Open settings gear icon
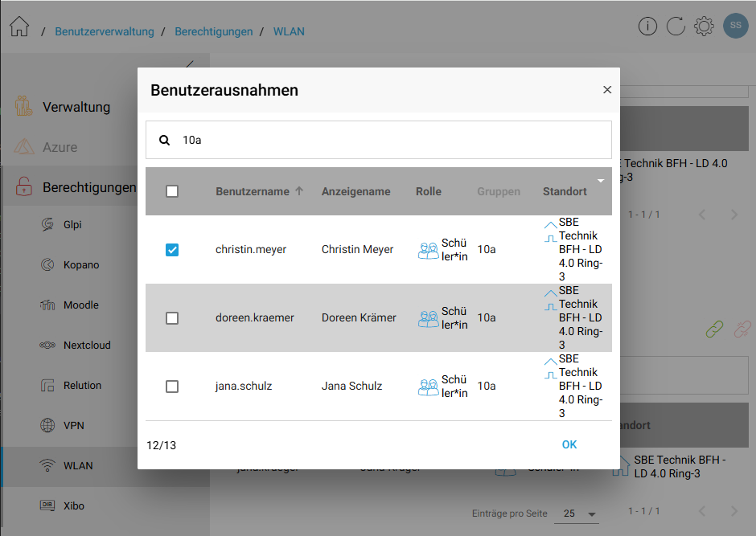The image size is (756, 536). (704, 27)
